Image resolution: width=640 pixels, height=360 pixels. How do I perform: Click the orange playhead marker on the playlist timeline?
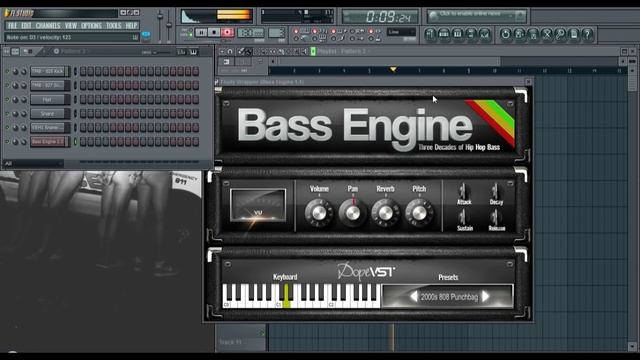pos(393,70)
